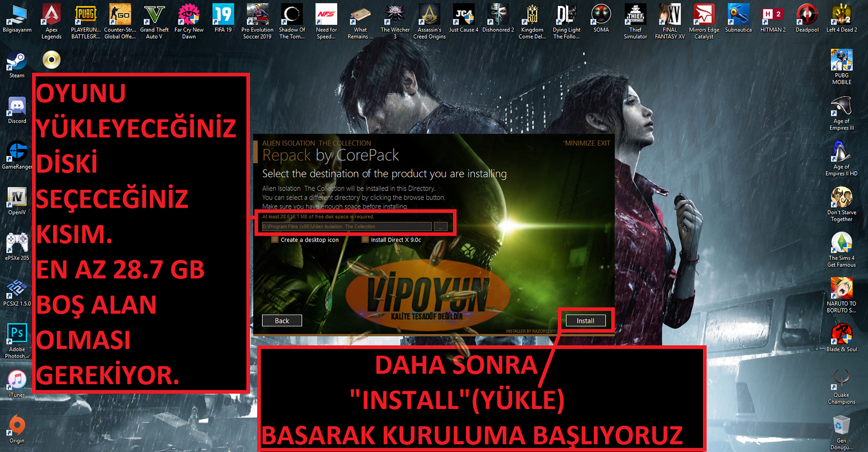
Task: Launch NARUTO TO BORUTO shortcut
Action: point(841,295)
